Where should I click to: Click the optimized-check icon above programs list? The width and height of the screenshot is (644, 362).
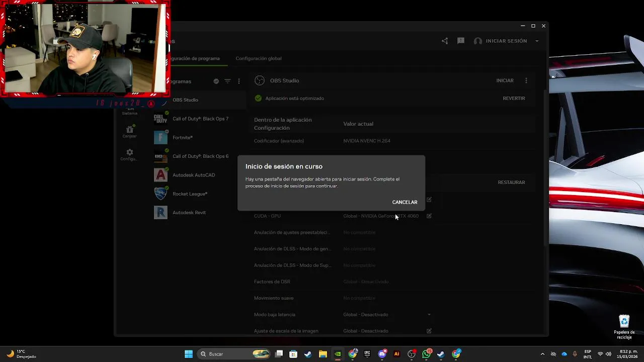click(216, 81)
